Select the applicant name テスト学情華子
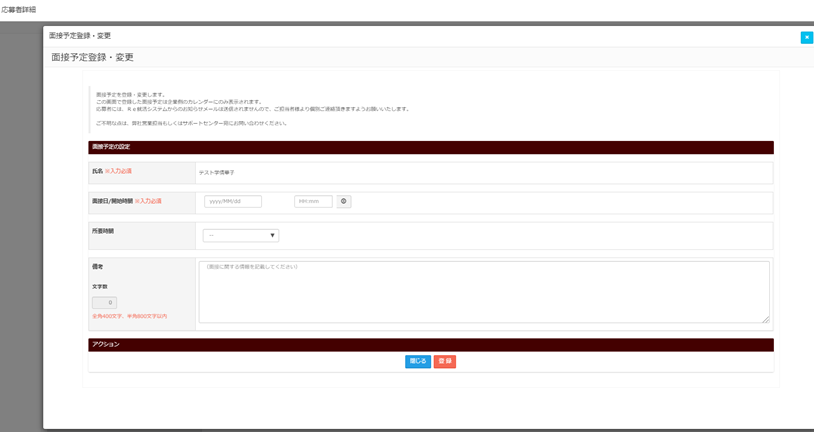The image size is (814, 432). click(x=216, y=172)
